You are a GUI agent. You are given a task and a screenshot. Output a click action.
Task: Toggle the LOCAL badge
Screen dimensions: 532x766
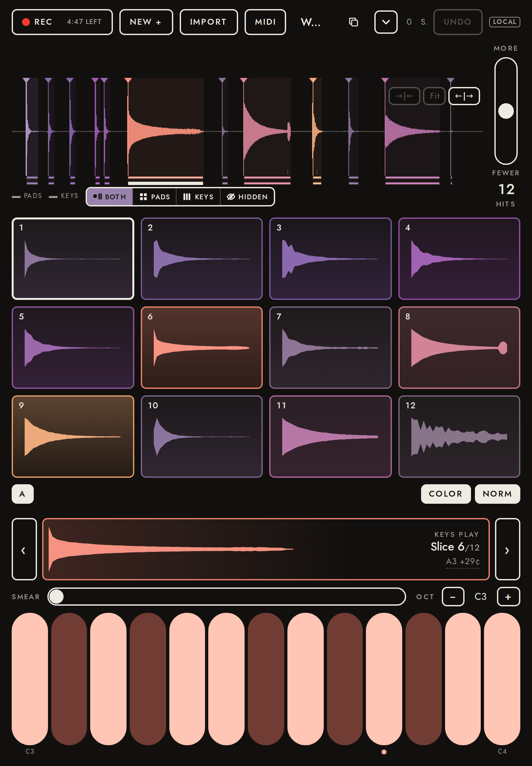point(504,22)
